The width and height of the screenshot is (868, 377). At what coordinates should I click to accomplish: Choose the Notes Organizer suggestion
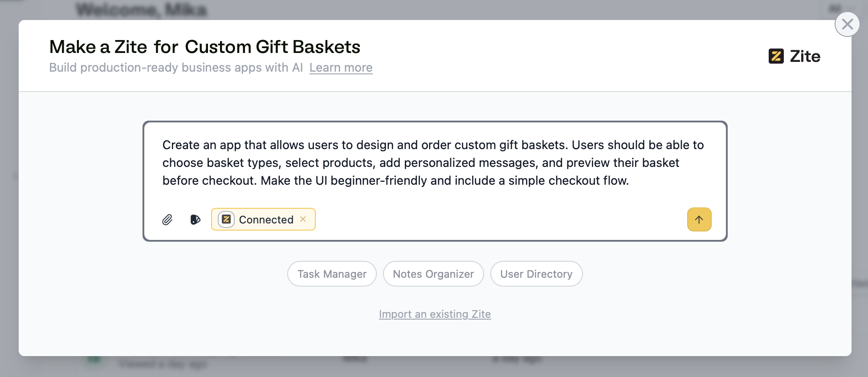(433, 274)
